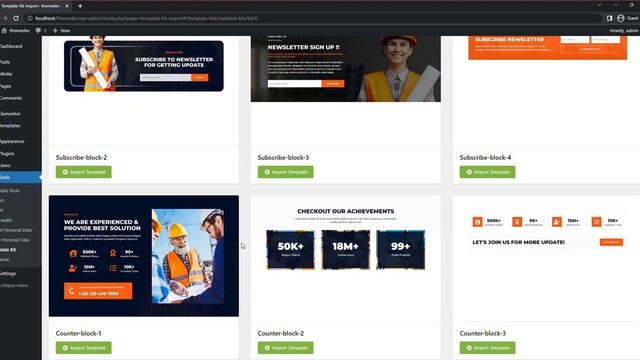Import the Subscribe-block-4 template
This screenshot has width=640, height=360.
487,172
